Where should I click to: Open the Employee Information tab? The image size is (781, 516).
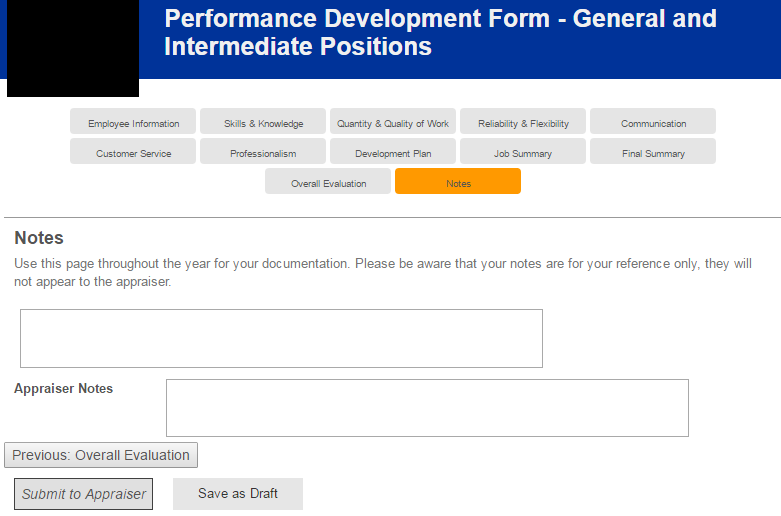pos(133,123)
